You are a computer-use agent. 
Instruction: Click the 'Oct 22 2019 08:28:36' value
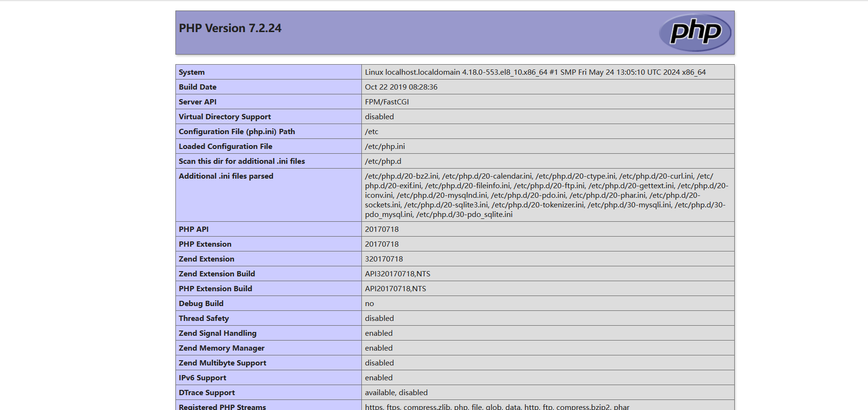pos(401,87)
